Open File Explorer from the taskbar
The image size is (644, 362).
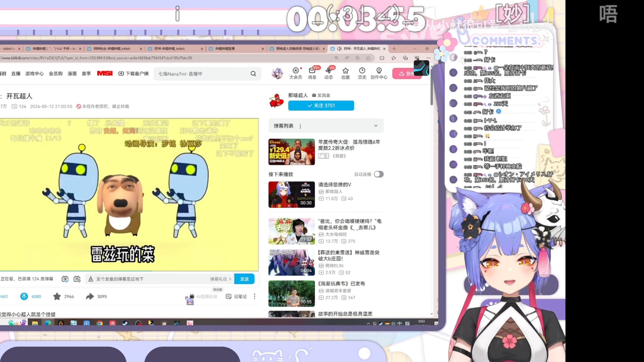click(35, 323)
